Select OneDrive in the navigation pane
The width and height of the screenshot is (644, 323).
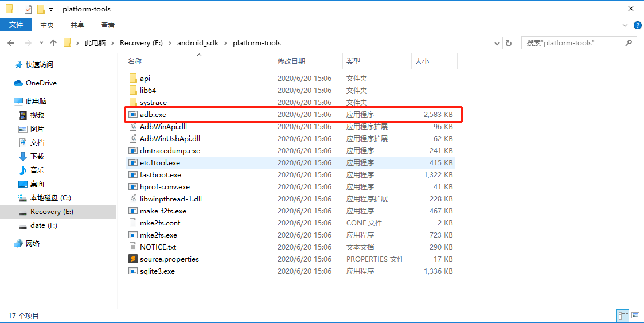41,83
